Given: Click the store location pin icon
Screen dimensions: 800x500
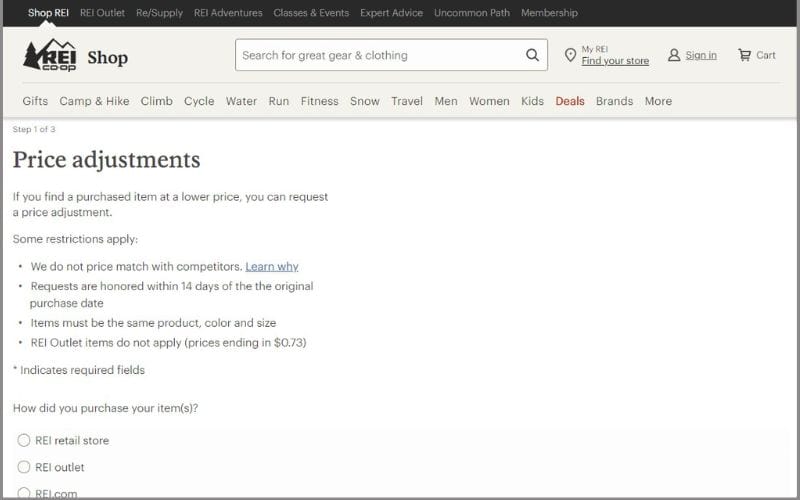Looking at the screenshot, I should coord(570,55).
